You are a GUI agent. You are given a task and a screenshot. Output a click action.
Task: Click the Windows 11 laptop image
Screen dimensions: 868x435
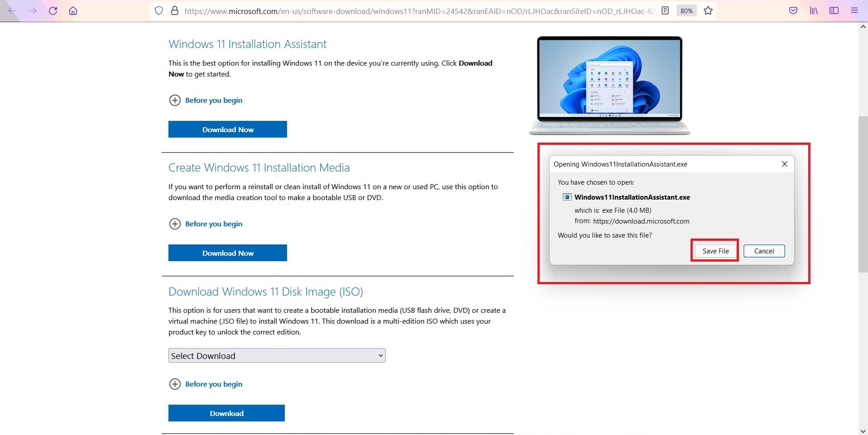tap(609, 86)
